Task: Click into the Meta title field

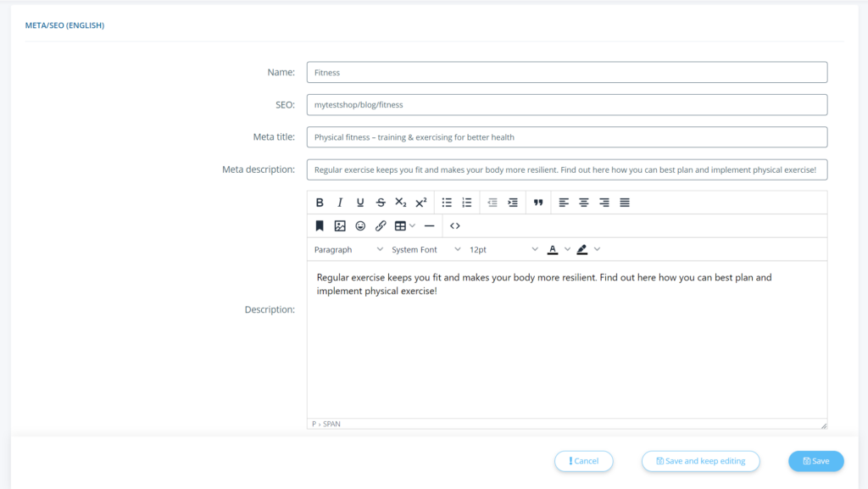Action: [566, 137]
